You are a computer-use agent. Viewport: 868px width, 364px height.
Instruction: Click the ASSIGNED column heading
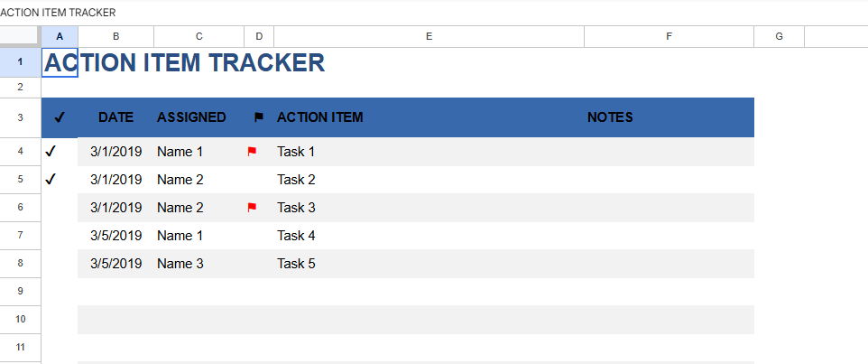tap(191, 117)
